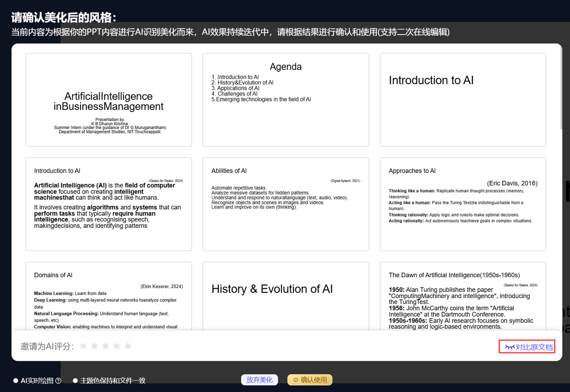Select the title slide thumbnail
The width and height of the screenshot is (570, 392).
(x=109, y=100)
